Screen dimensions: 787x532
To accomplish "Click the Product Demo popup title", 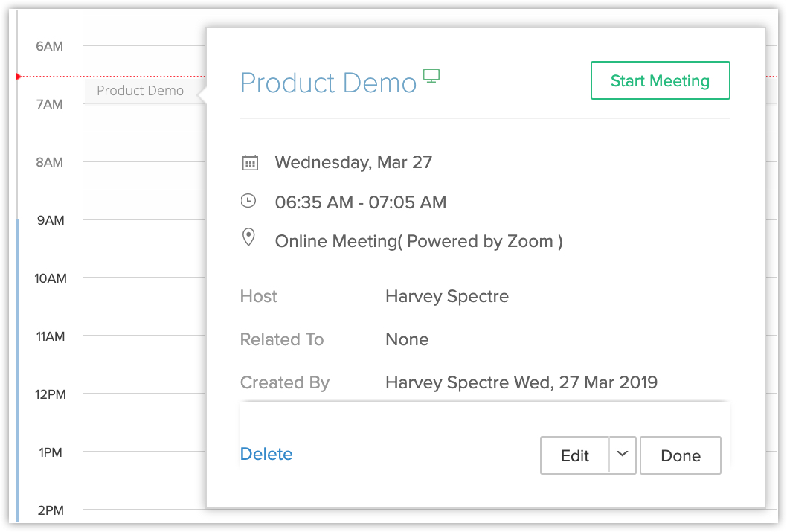I will (x=328, y=83).
